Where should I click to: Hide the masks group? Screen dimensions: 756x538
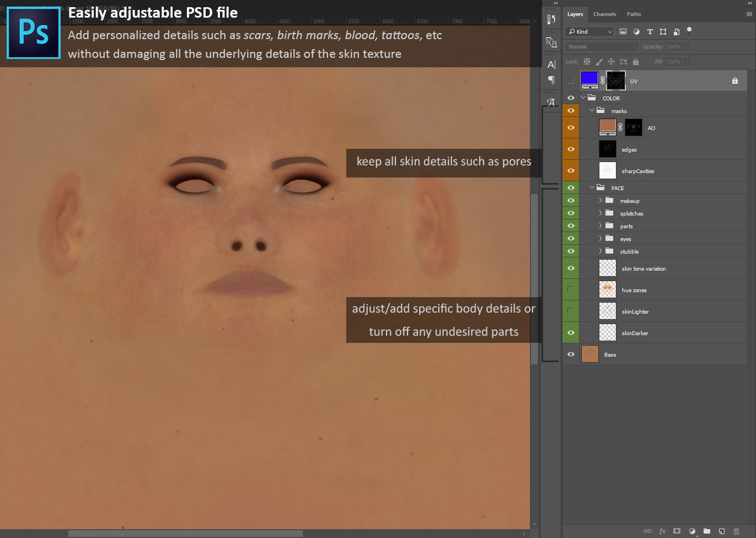click(571, 111)
